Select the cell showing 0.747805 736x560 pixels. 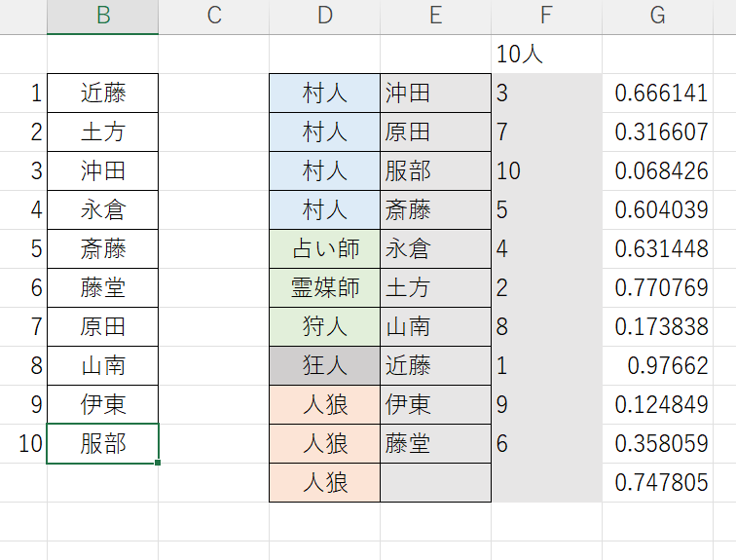tap(658, 483)
